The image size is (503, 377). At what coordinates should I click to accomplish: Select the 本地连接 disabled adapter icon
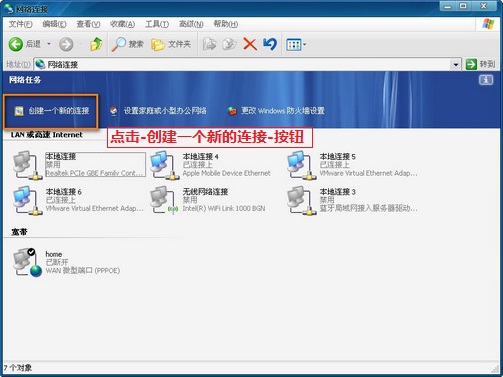(x=27, y=165)
